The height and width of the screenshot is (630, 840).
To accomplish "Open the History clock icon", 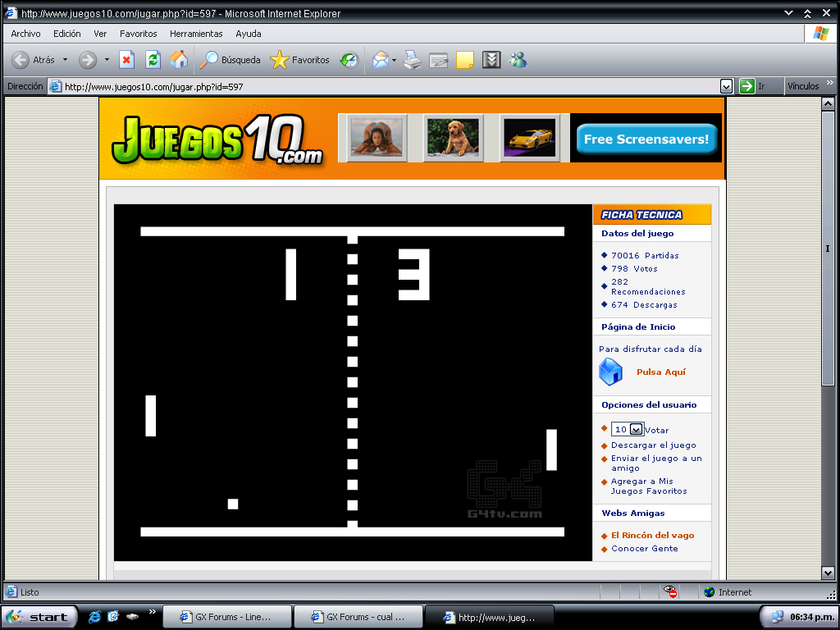I will [349, 60].
